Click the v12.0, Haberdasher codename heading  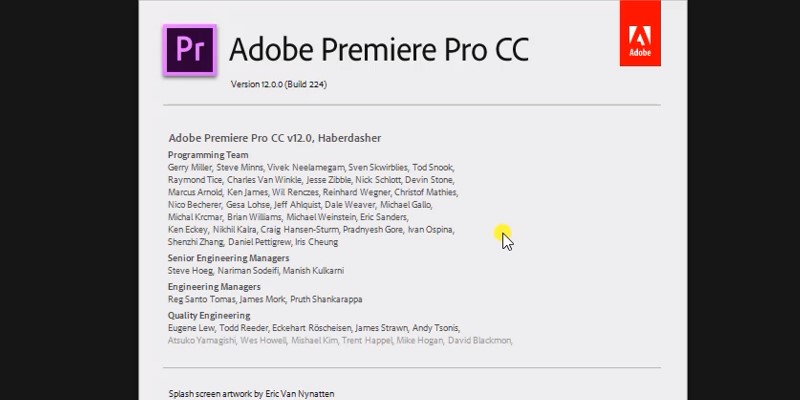[x=274, y=137]
